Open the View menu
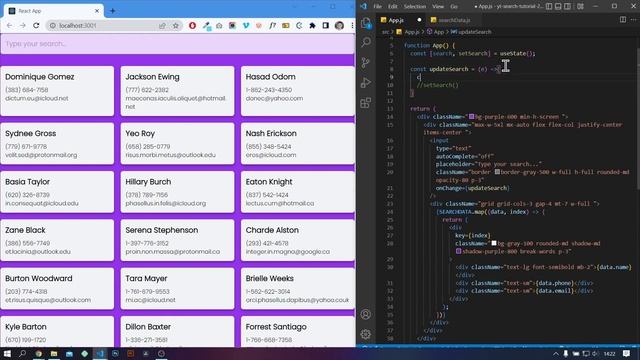 [438, 6]
